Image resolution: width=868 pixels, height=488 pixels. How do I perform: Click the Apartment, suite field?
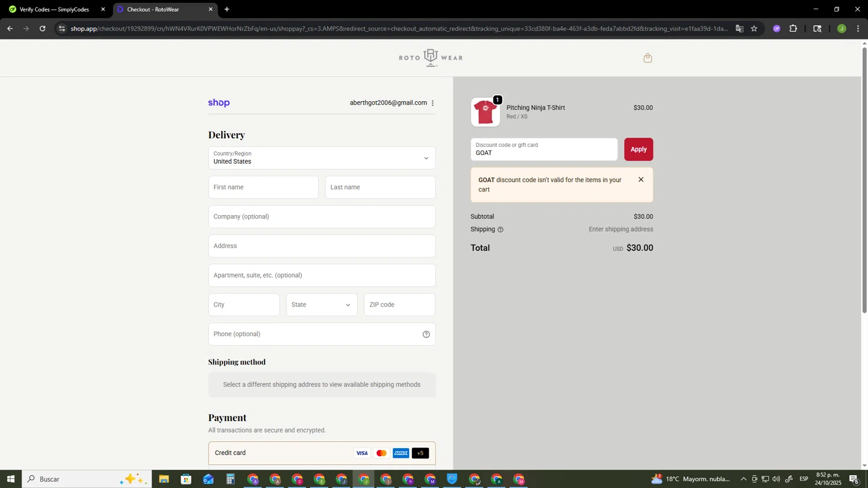point(322,275)
